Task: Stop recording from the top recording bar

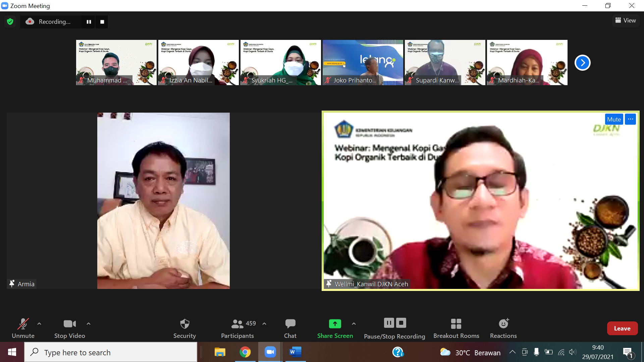Action: pos(102,22)
